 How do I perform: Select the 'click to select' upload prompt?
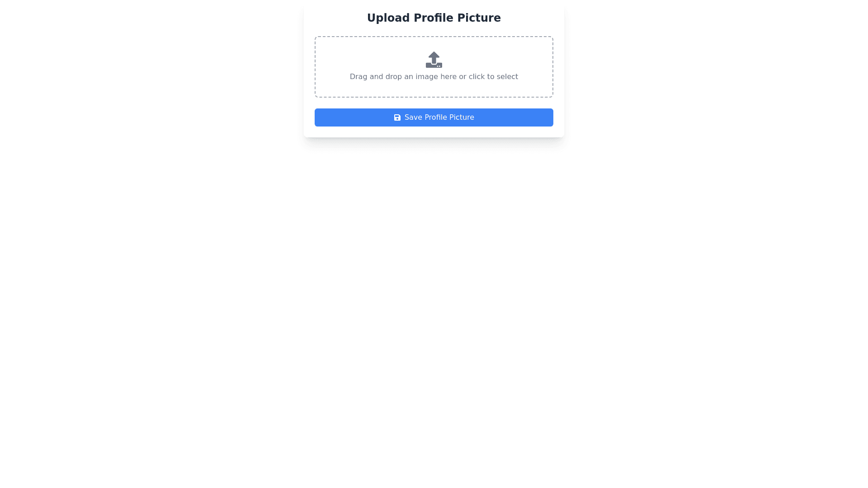(x=493, y=77)
